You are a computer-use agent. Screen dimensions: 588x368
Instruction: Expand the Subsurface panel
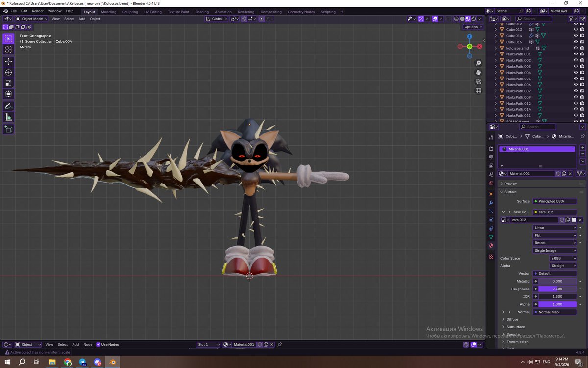pos(515,327)
